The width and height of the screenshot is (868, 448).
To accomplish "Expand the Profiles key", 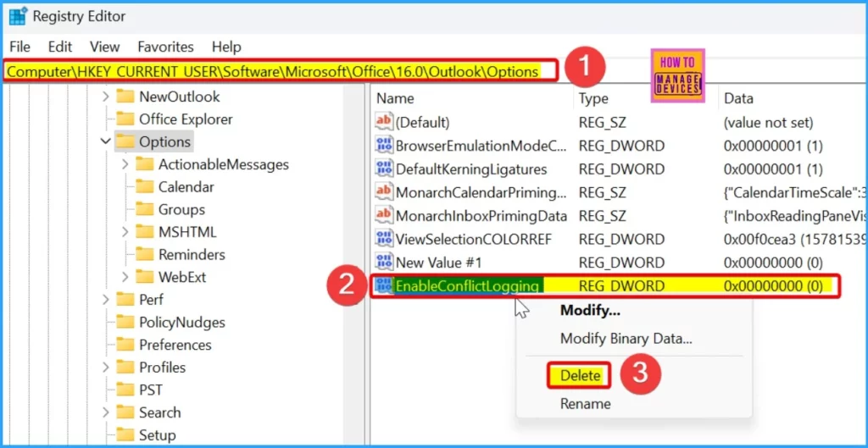I will (106, 368).
